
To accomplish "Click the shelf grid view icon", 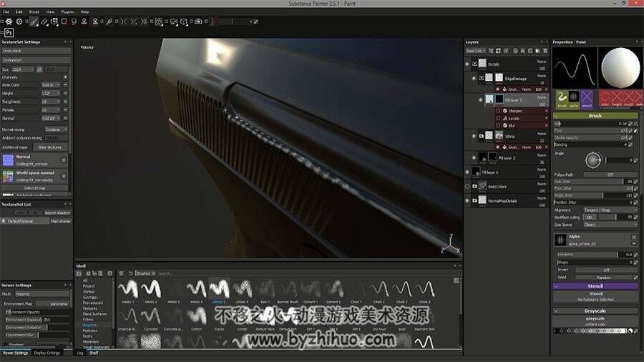I will click(x=456, y=280).
